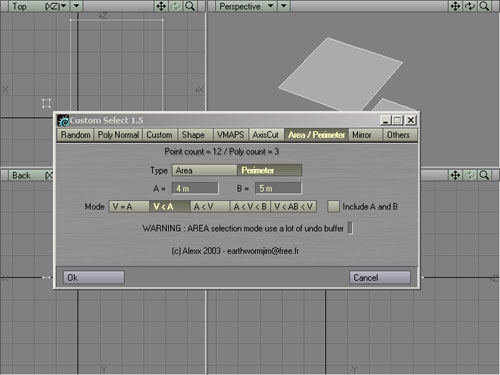Image resolution: width=500 pixels, height=375 pixels.
Task: Confirm selection with the Ok button
Action: 94,277
